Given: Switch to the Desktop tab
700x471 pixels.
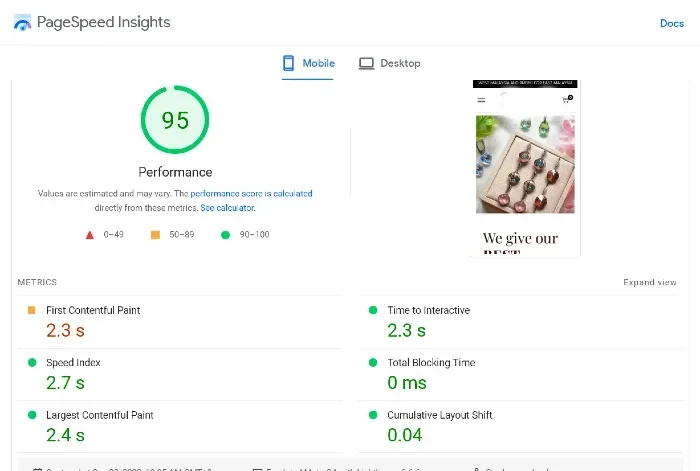Looking at the screenshot, I should coord(390,63).
